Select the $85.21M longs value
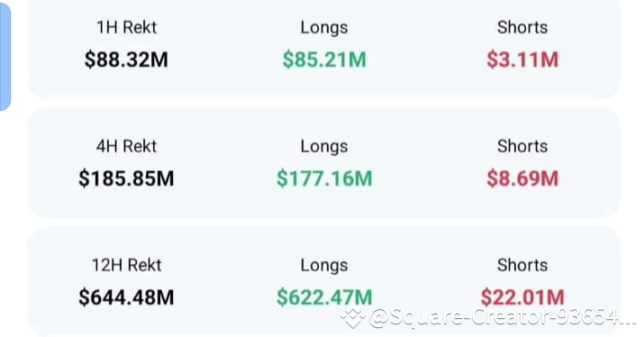This screenshot has width=644, height=337. (x=324, y=59)
